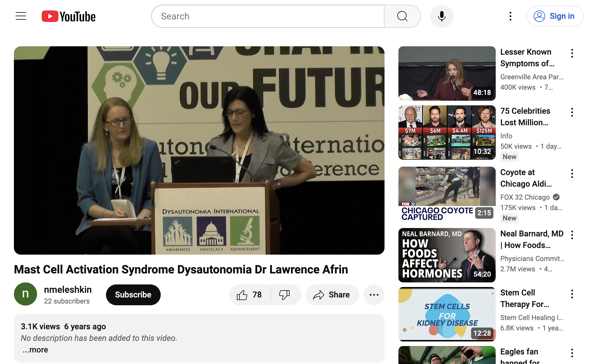Viewport: 593px width, 364px height.
Task: Click the Sign in button
Action: pyautogui.click(x=555, y=16)
